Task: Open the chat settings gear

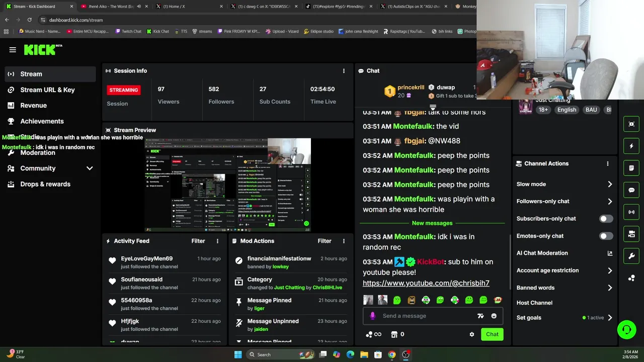Action: click(471, 334)
